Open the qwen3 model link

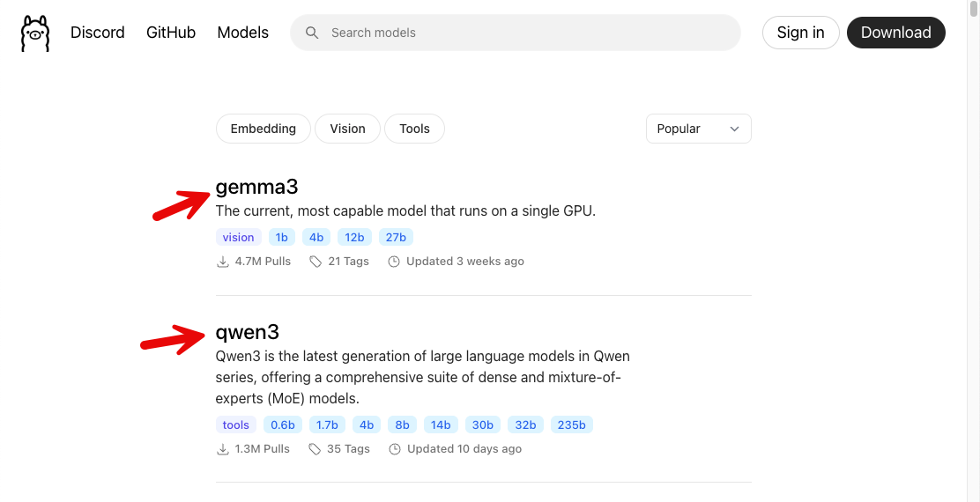click(248, 332)
